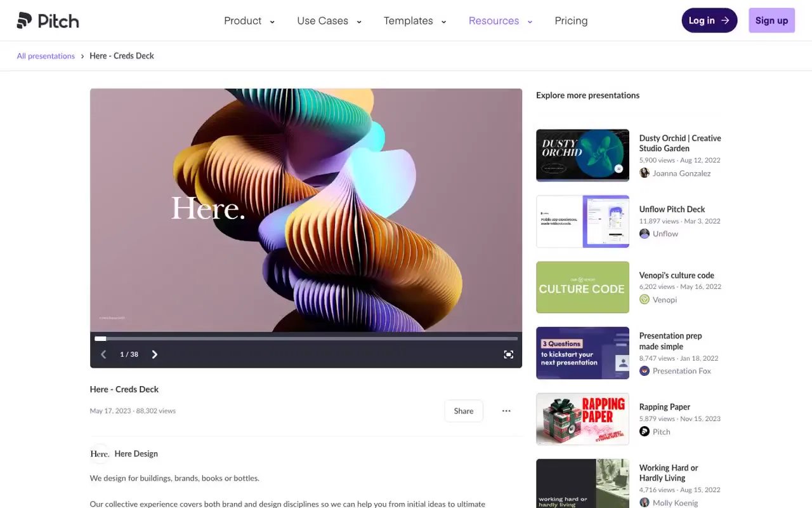812x508 pixels.
Task: Click the Here - Creds Deck title below the player
Action: [124, 389]
